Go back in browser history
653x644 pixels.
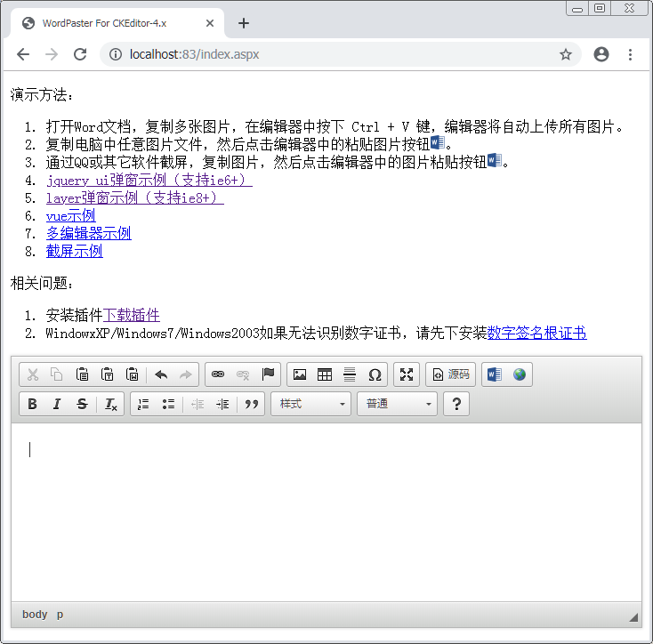[x=23, y=54]
